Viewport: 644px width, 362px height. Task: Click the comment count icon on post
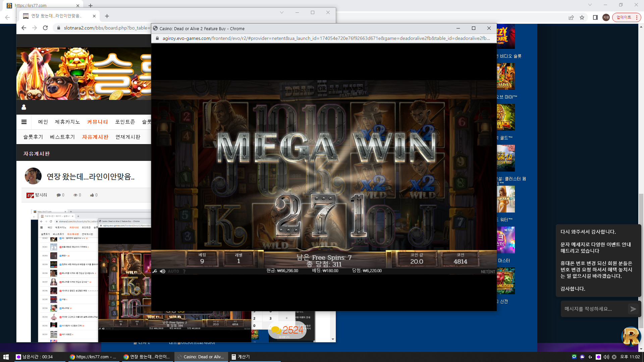coord(58,195)
